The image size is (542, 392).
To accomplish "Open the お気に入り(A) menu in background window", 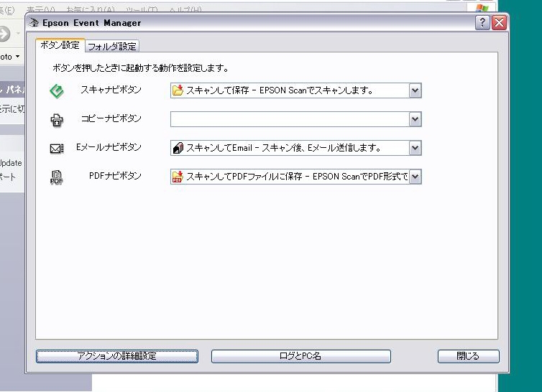I will click(91, 9).
